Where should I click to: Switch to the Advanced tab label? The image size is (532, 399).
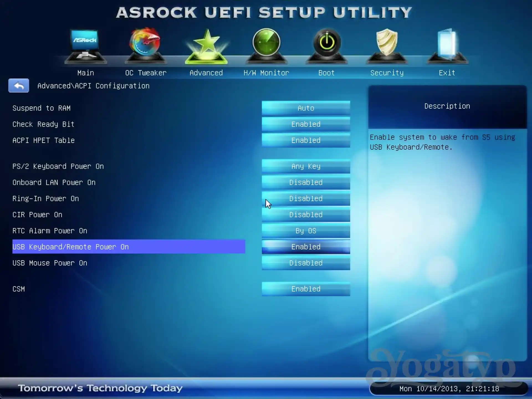206,73
